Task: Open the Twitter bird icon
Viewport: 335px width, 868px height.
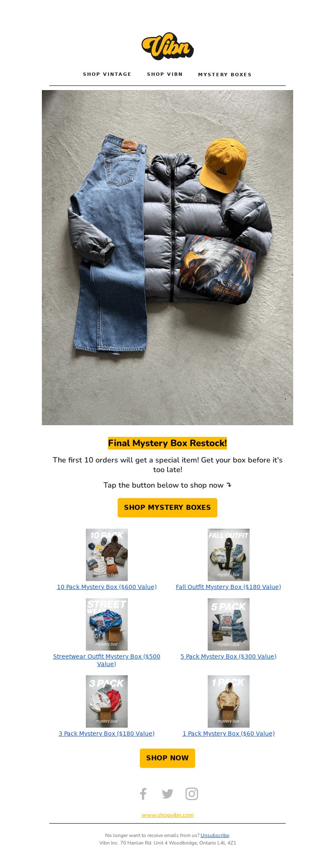Action: pos(167,794)
